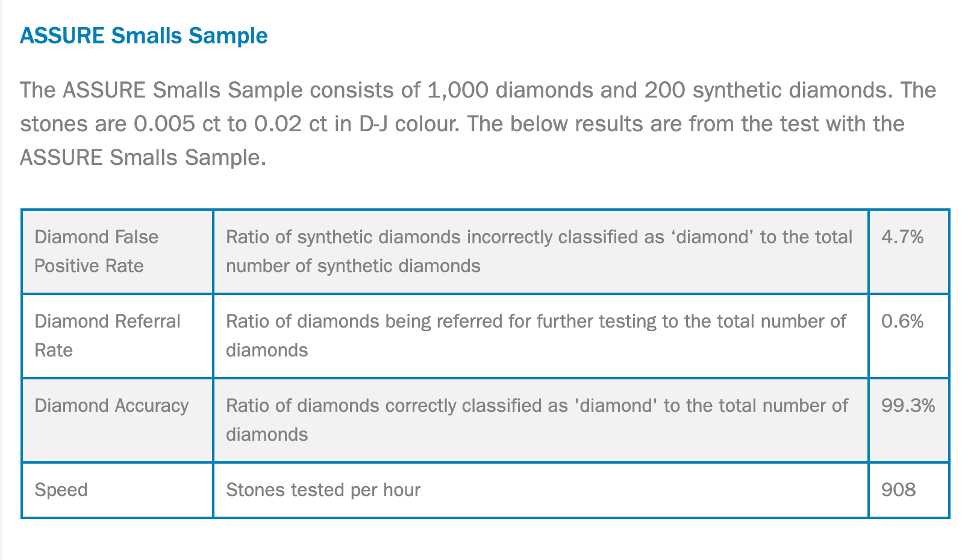
Task: Click the synthetic diamonds incorrectly classified description
Action: (539, 252)
